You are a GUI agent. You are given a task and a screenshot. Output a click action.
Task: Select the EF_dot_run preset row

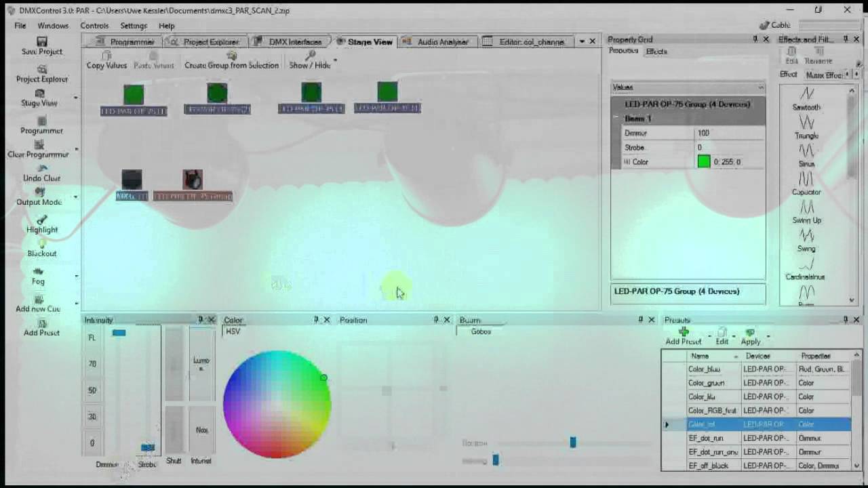pyautogui.click(x=756, y=439)
